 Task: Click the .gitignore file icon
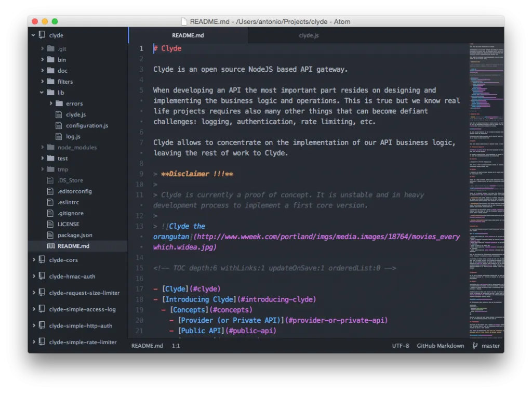pyautogui.click(x=50, y=213)
